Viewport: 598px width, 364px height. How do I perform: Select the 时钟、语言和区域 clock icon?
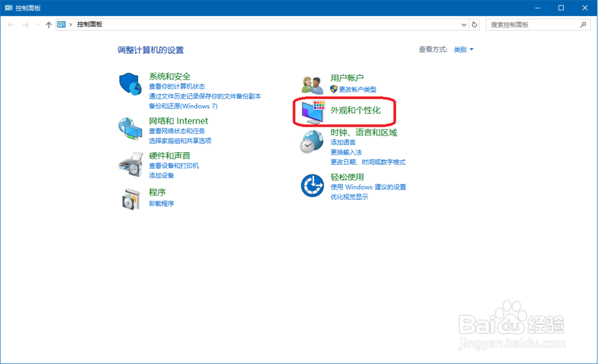click(312, 142)
